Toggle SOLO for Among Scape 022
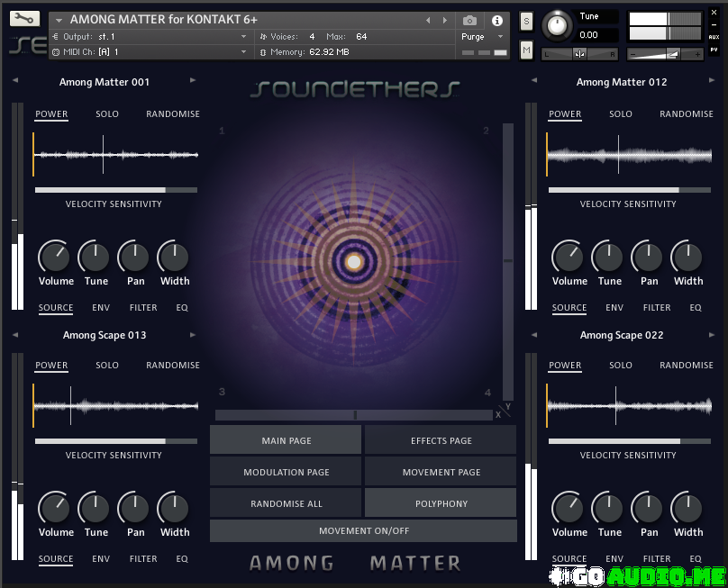 tap(621, 366)
